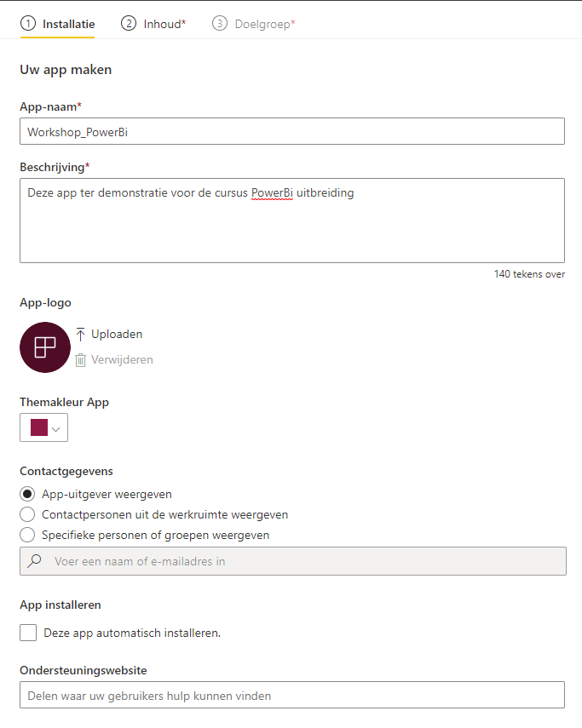Click into the Beschrijving text area
The width and height of the screenshot is (582, 728).
click(x=292, y=221)
